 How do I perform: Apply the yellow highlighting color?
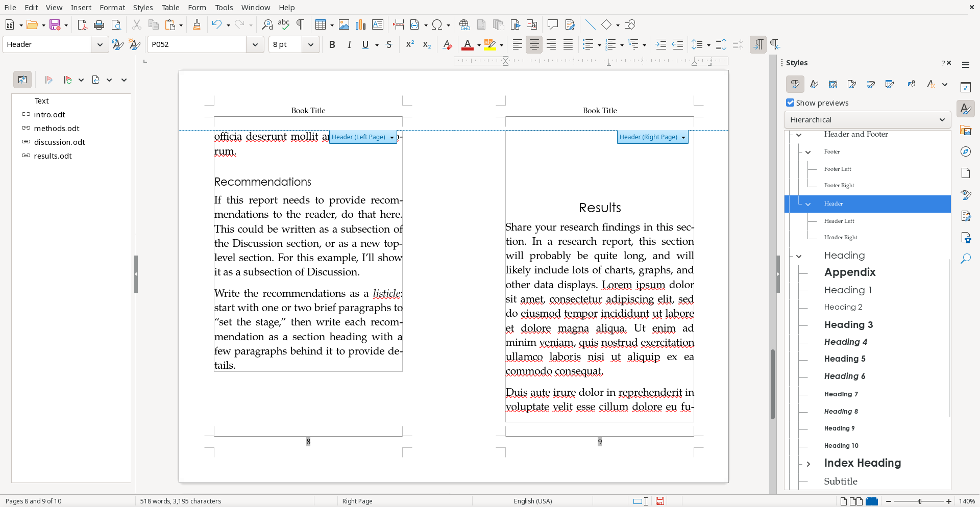tap(489, 44)
